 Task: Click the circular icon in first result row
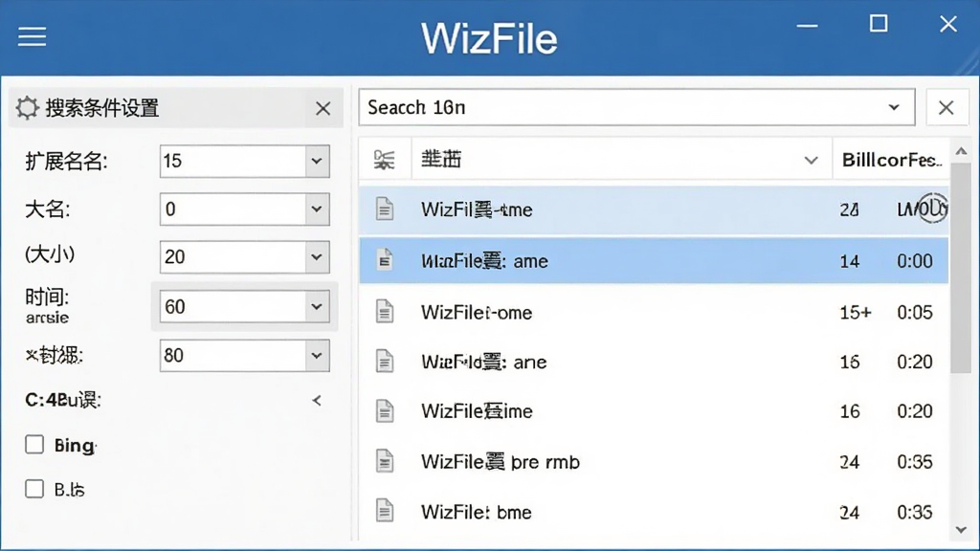933,208
